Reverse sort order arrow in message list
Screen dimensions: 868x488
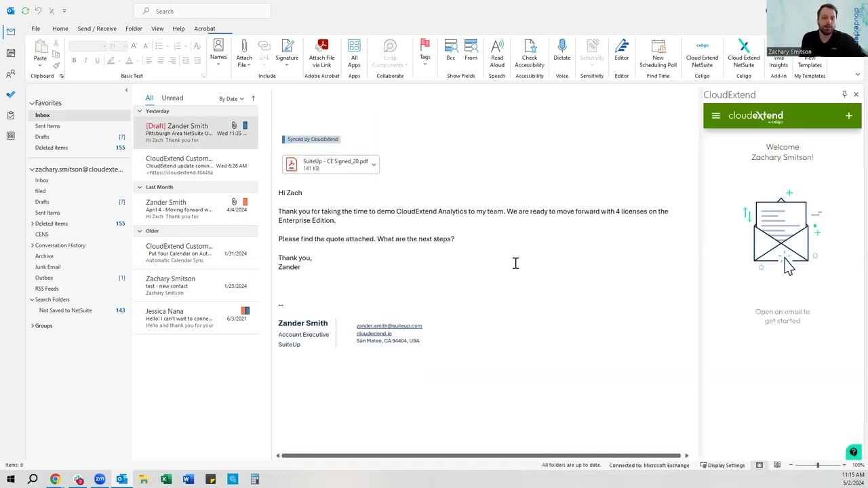[253, 98]
